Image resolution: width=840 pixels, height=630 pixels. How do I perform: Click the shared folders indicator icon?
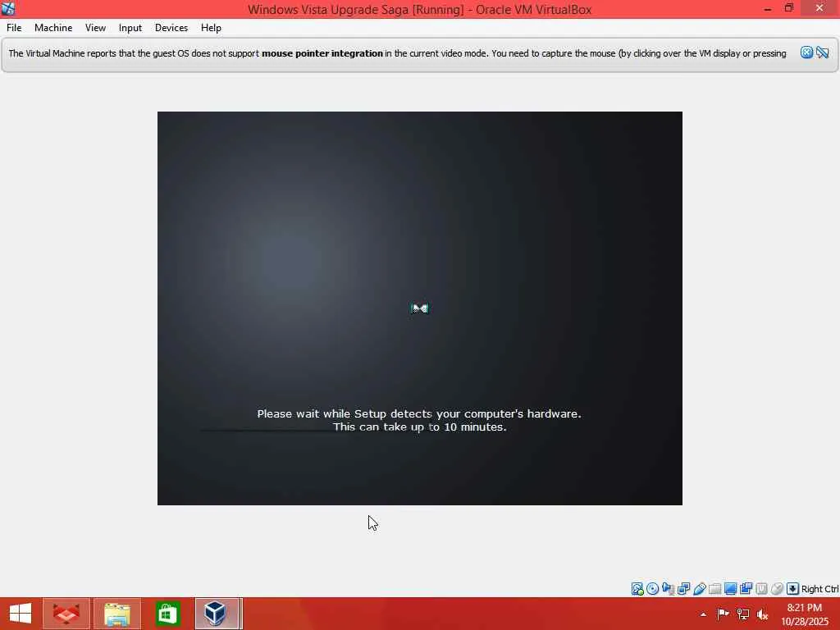tap(714, 589)
